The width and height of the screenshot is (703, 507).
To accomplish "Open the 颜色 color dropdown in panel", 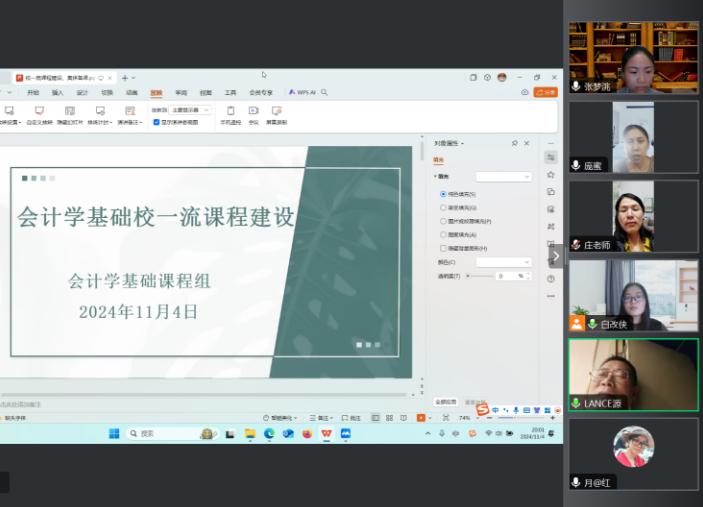I will 503,262.
